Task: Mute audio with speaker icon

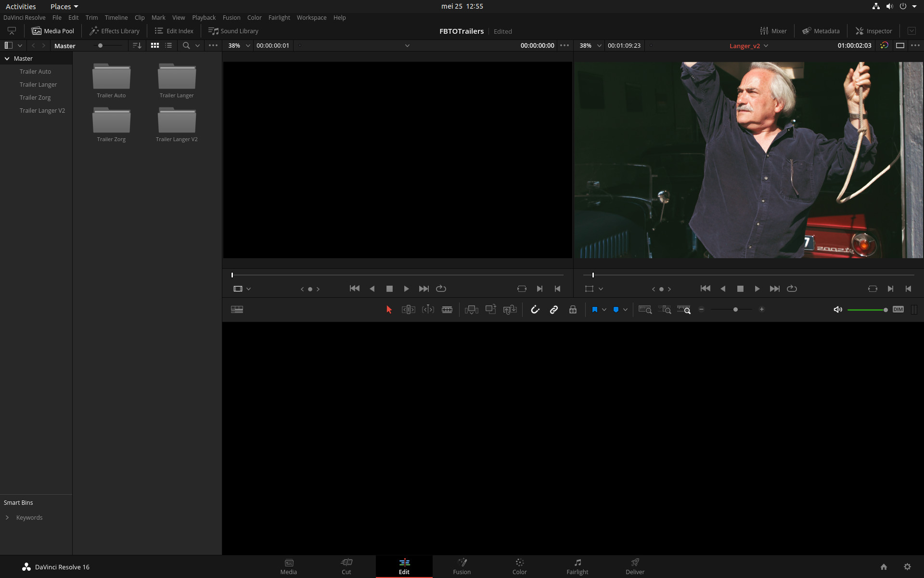Action: (x=838, y=310)
